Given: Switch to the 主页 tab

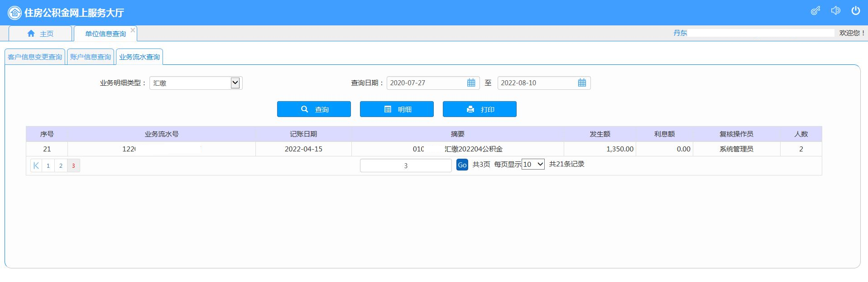Looking at the screenshot, I should click(x=40, y=34).
